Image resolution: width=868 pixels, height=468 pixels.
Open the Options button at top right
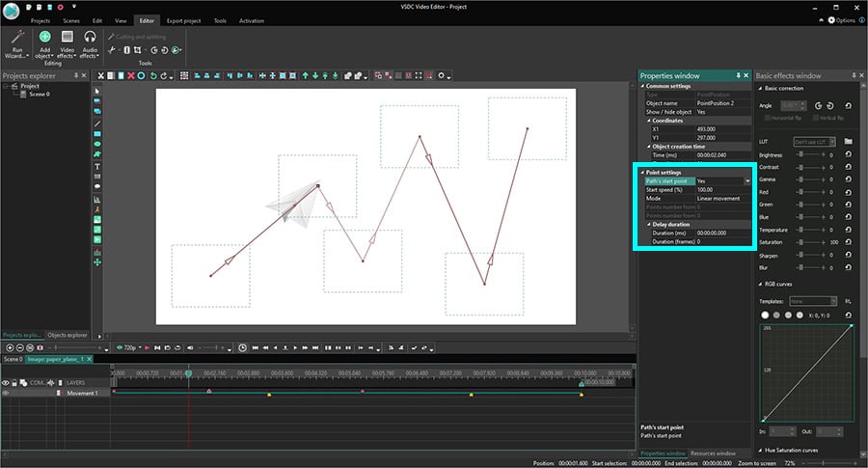[x=841, y=20]
